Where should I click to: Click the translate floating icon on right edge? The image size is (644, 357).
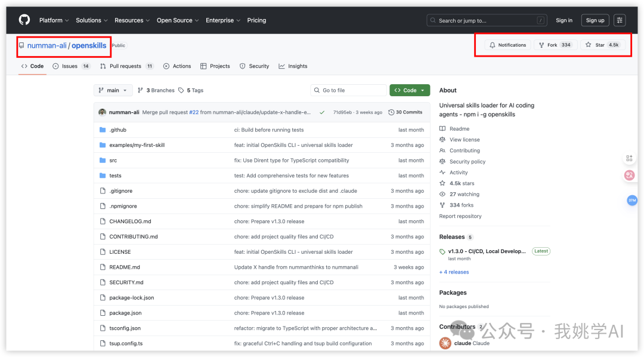pyautogui.click(x=629, y=176)
